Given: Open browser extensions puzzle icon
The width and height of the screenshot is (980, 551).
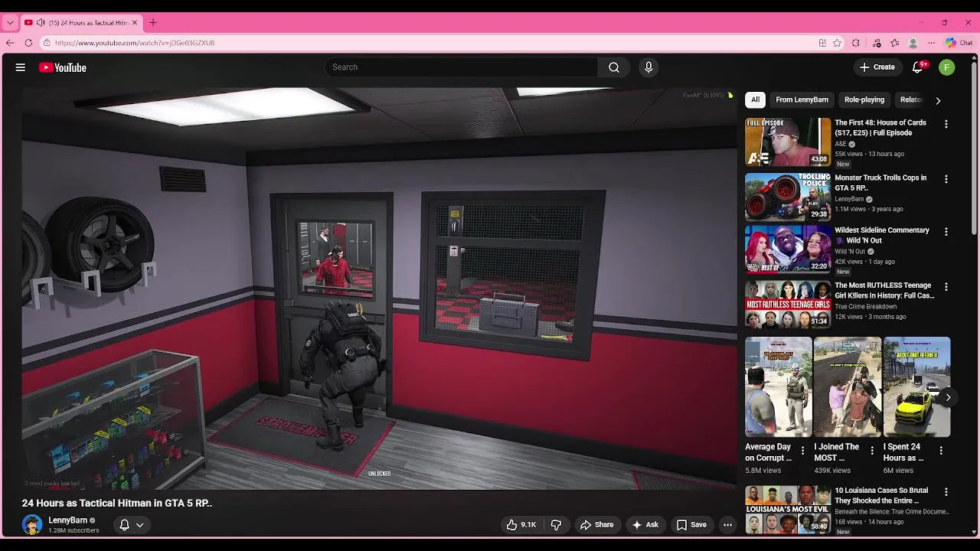Looking at the screenshot, I should click(856, 43).
